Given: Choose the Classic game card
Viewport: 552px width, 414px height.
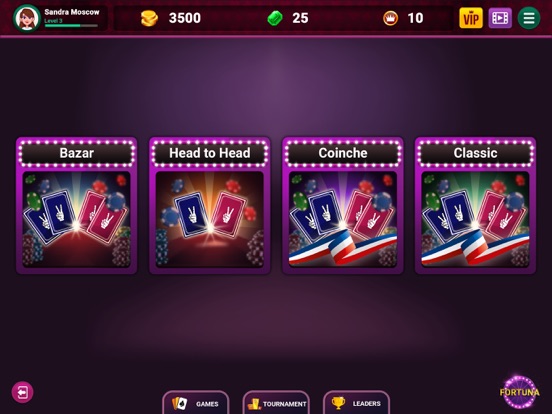Looking at the screenshot, I should 476,206.
